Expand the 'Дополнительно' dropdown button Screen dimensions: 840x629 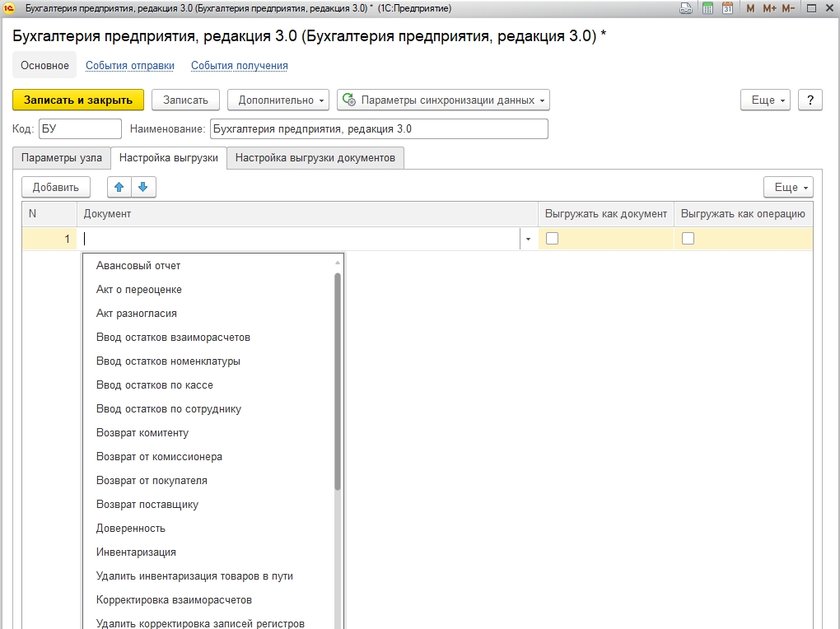click(278, 100)
